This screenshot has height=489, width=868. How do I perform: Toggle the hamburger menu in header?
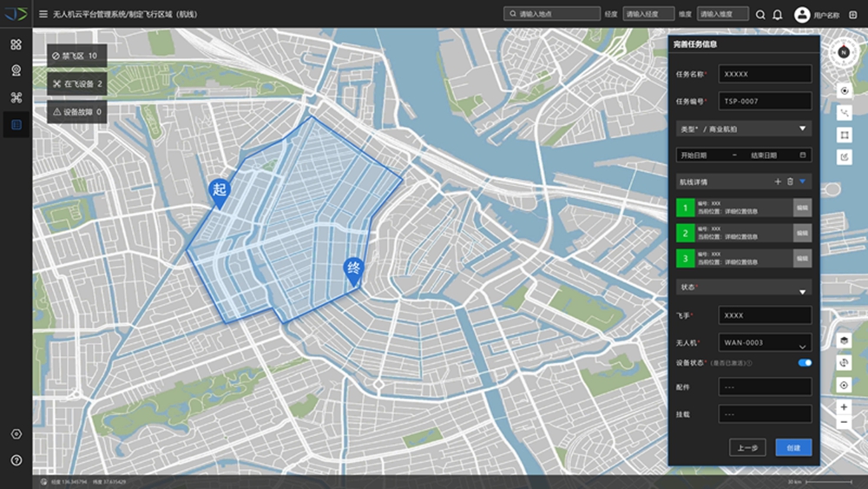(x=43, y=14)
